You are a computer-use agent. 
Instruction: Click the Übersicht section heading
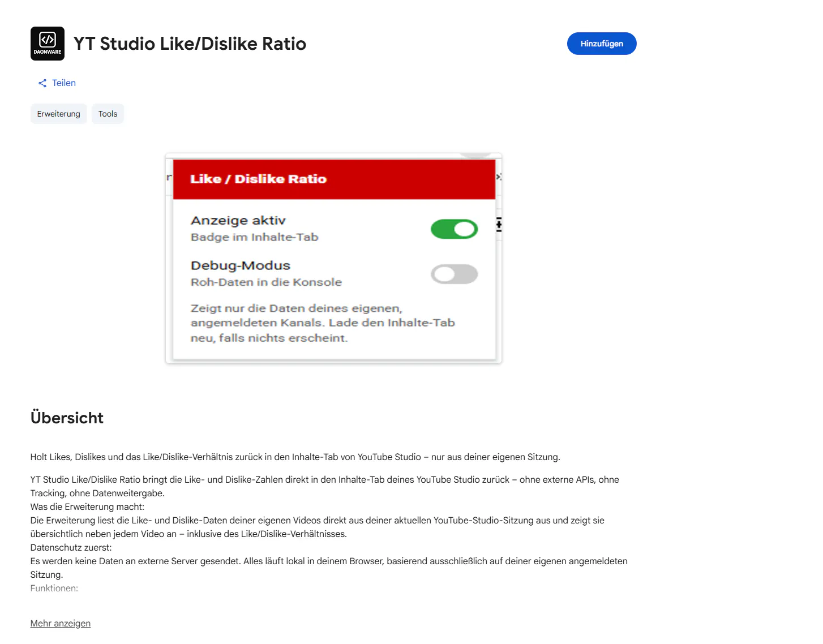pos(67,418)
